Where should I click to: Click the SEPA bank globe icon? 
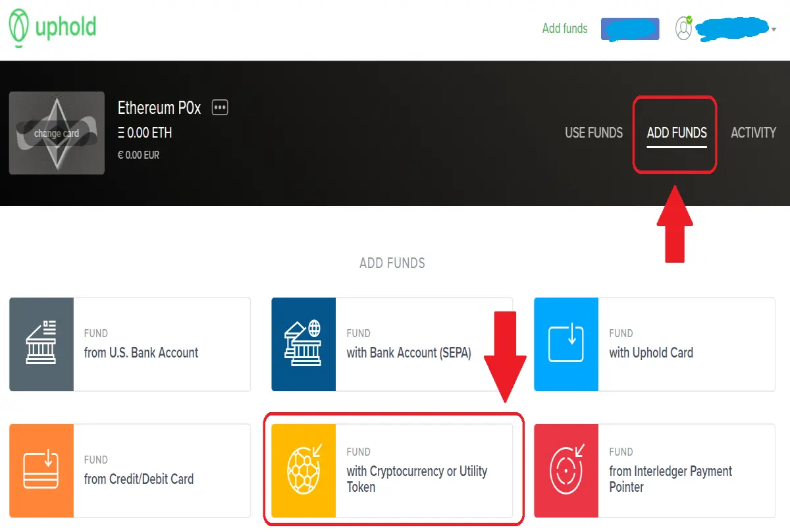303,344
